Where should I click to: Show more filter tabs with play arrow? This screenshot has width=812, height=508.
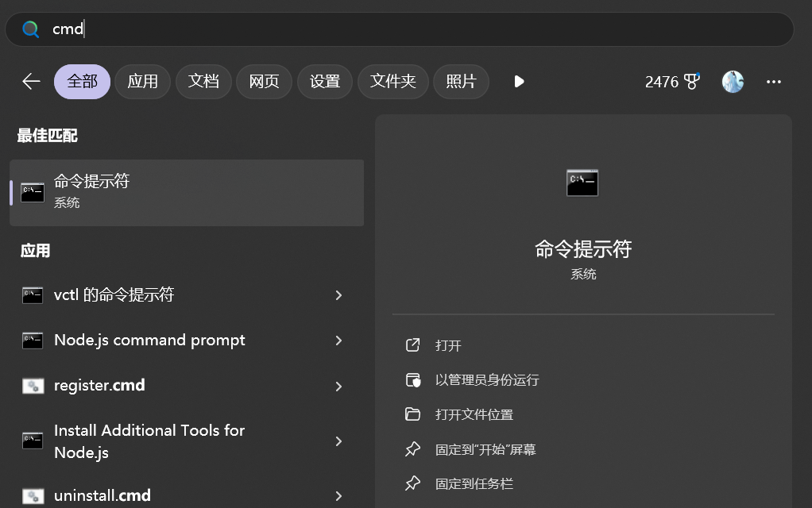[519, 82]
